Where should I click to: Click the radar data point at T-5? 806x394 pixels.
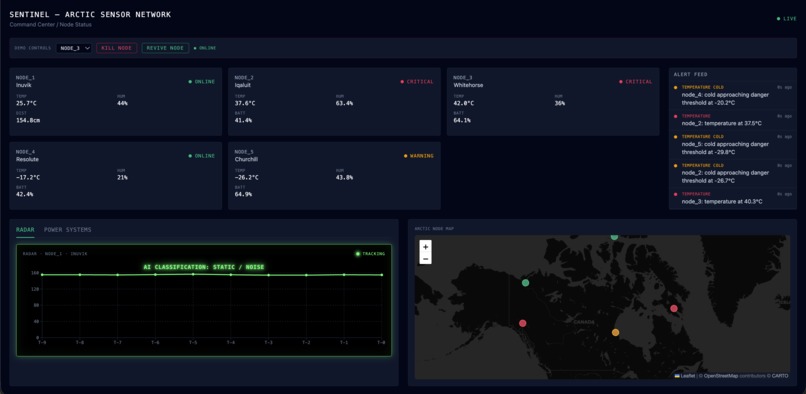point(193,274)
